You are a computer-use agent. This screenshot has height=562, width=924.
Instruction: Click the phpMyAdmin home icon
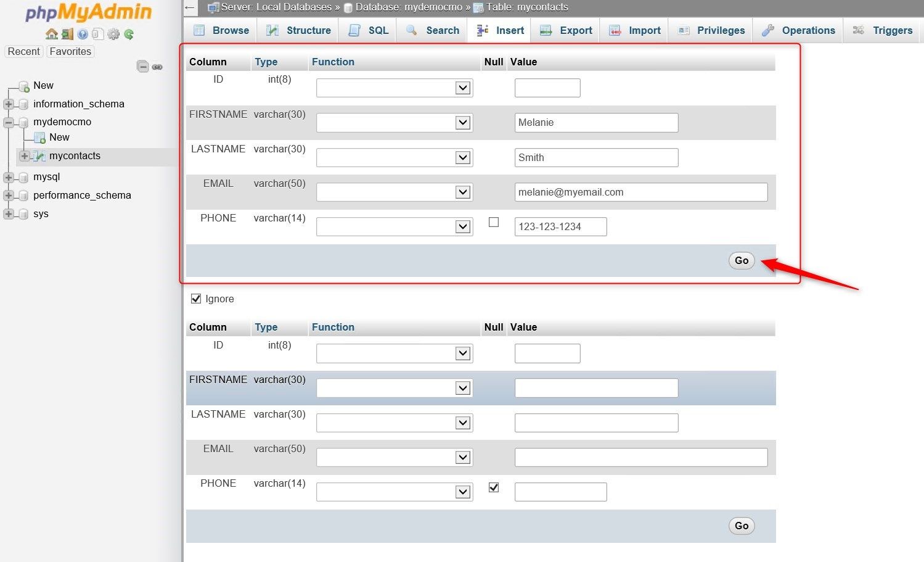pyautogui.click(x=51, y=34)
